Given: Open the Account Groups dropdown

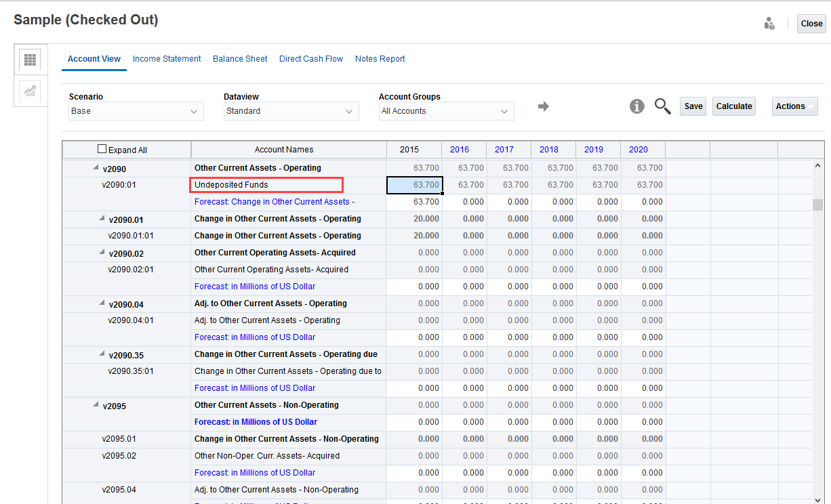Looking at the screenshot, I should 446,111.
